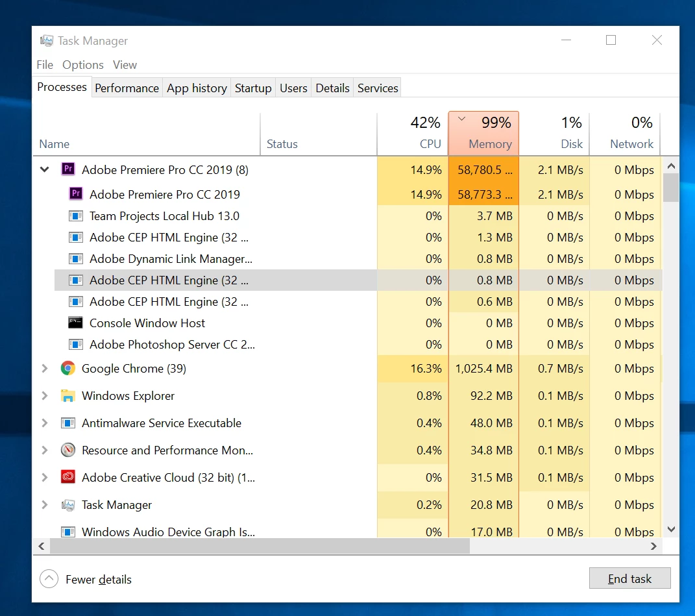This screenshot has height=616, width=695.
Task: Select the Adobe Dynamic Link Manager row
Action: coord(358,258)
